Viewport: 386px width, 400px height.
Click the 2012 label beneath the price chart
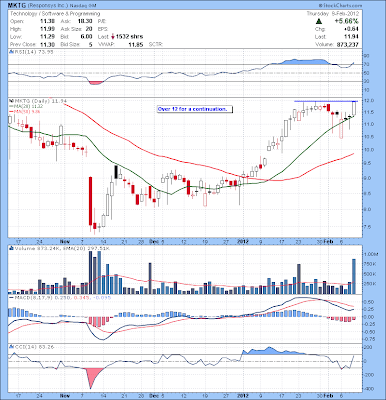243,241
